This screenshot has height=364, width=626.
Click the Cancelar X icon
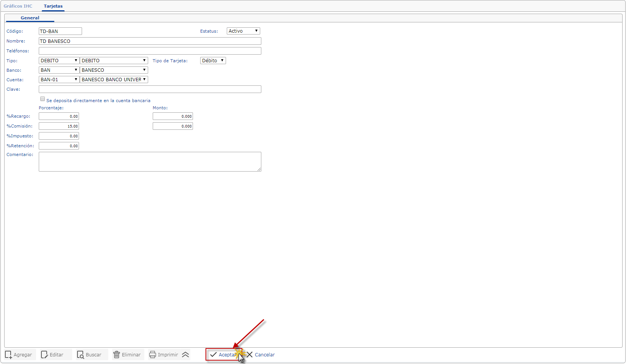tap(250, 355)
